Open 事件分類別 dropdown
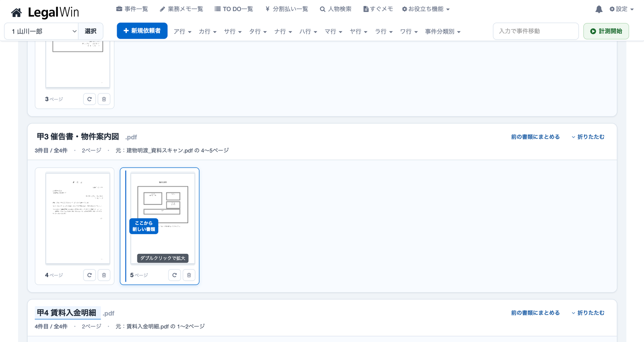 click(443, 31)
